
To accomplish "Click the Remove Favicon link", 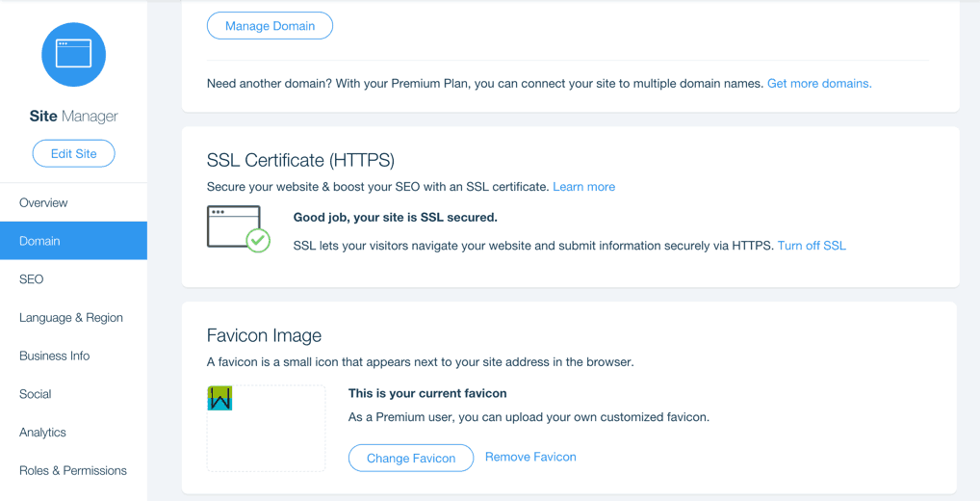I will pyautogui.click(x=530, y=457).
